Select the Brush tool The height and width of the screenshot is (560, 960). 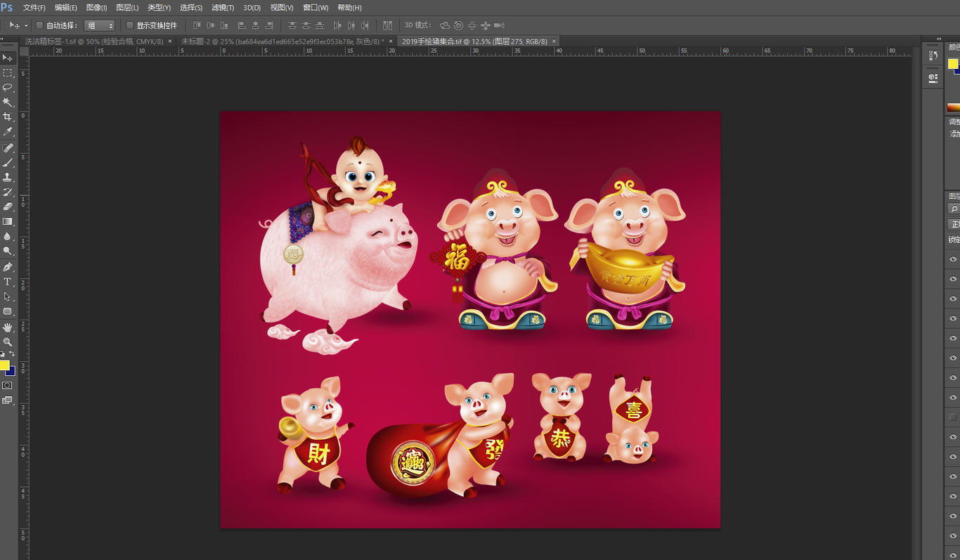(8, 163)
